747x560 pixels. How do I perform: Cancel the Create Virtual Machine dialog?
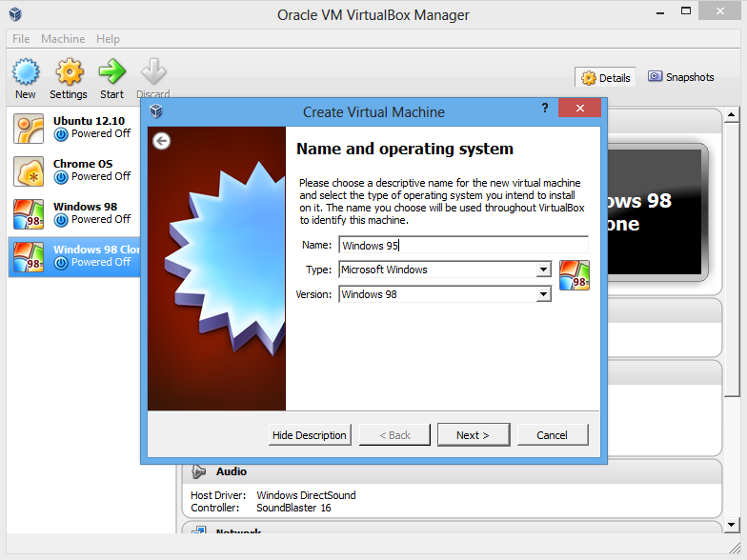coord(553,434)
